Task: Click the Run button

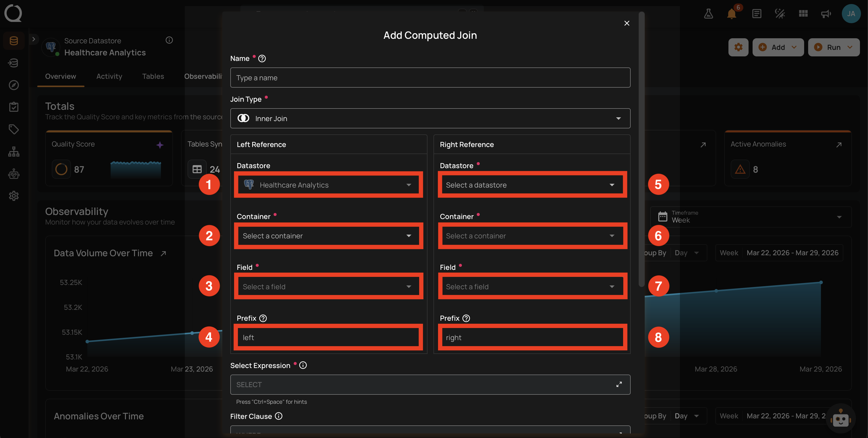Action: 834,47
